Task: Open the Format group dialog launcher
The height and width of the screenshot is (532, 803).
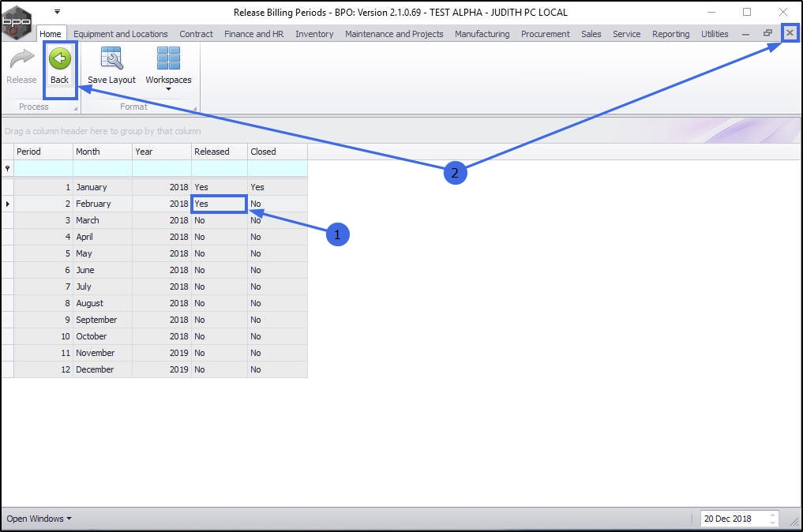Action: pos(194,109)
